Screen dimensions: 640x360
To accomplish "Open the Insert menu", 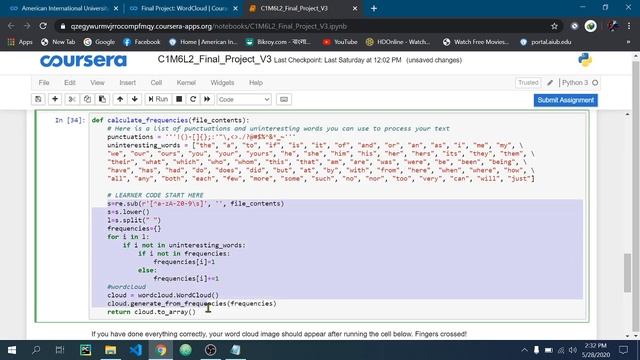I will point(127,82).
